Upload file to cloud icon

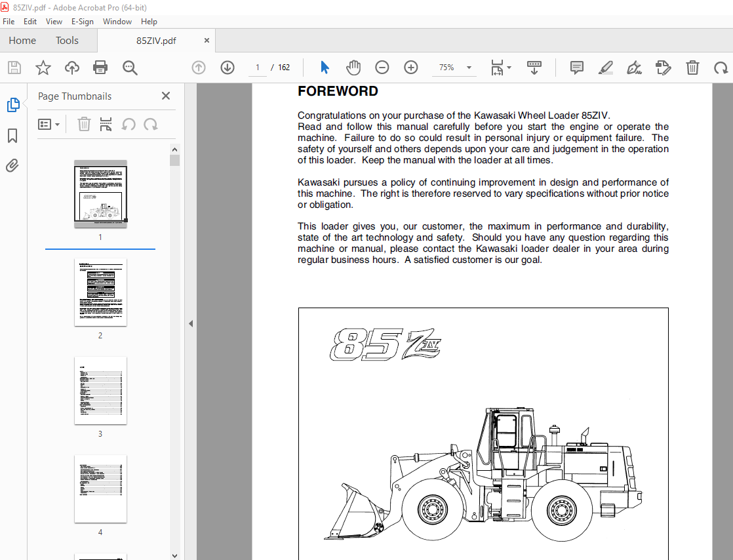72,68
